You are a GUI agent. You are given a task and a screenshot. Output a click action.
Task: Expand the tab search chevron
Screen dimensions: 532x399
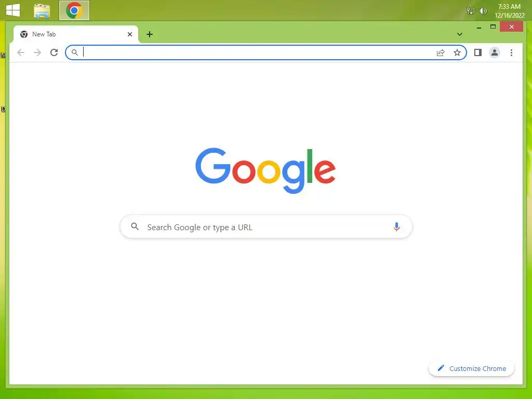click(x=459, y=34)
